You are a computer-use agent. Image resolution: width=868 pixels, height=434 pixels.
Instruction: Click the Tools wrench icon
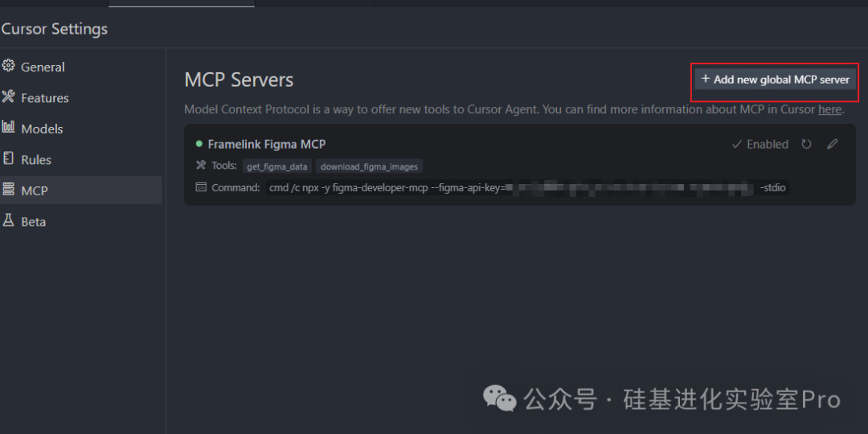pos(201,166)
